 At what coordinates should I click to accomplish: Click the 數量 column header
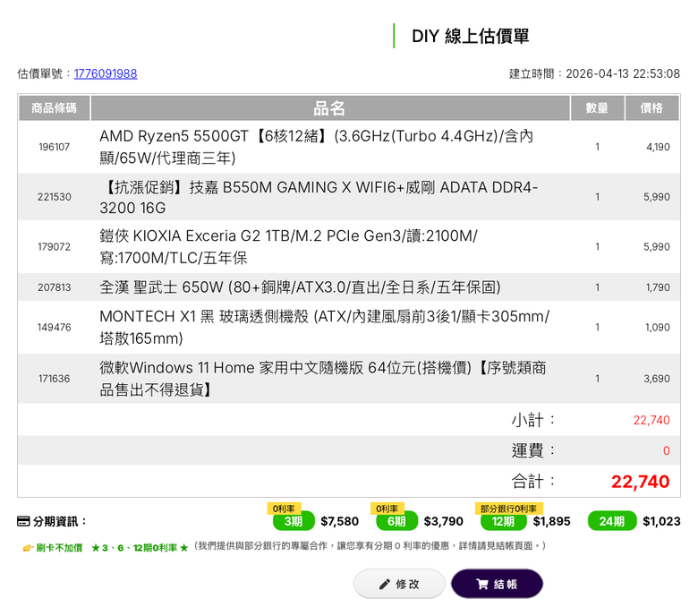click(598, 107)
